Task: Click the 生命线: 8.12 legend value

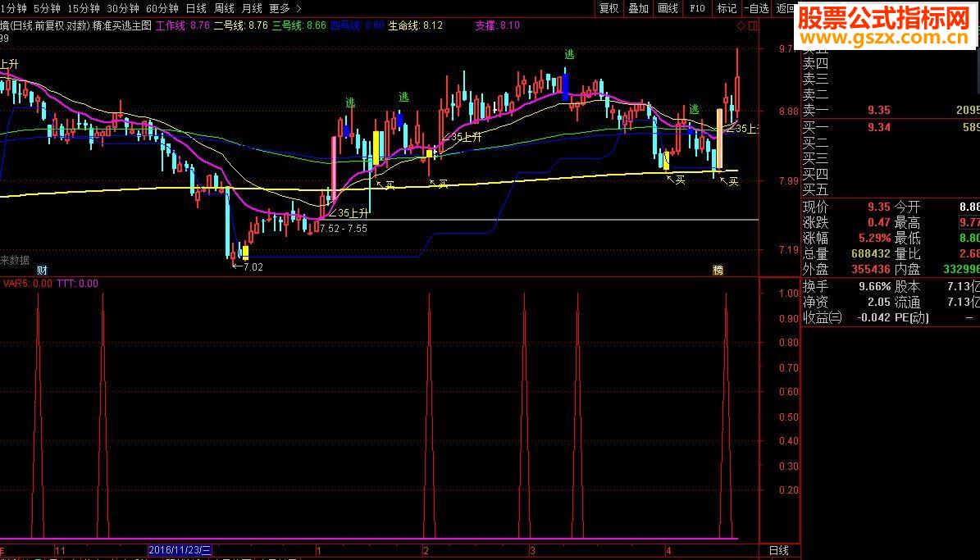Action: 415,25
